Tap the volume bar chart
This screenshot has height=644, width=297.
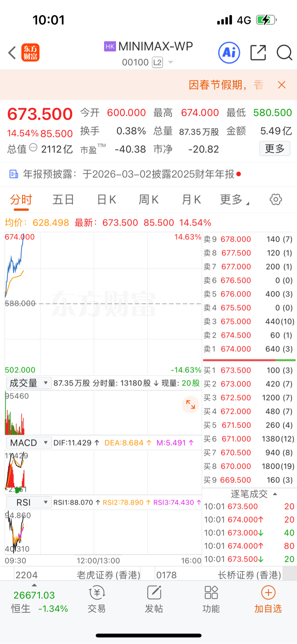click(x=103, y=413)
